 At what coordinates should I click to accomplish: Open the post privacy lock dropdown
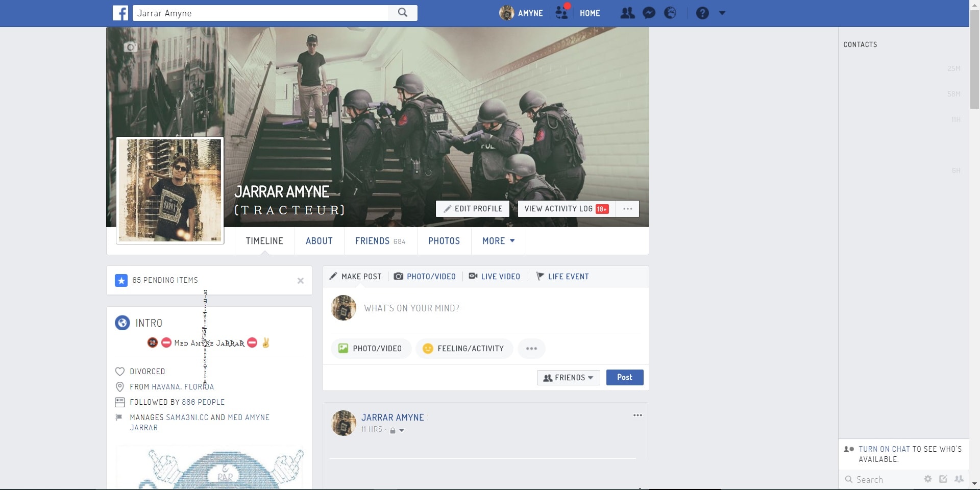397,430
